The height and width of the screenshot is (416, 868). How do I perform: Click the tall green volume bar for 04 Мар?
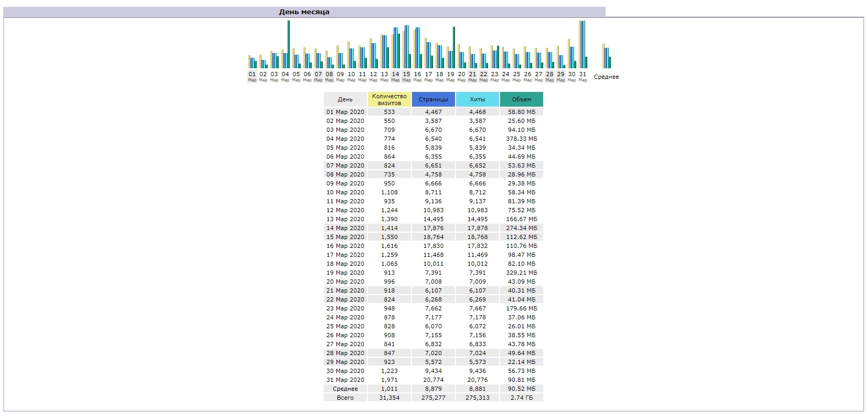coord(289,45)
